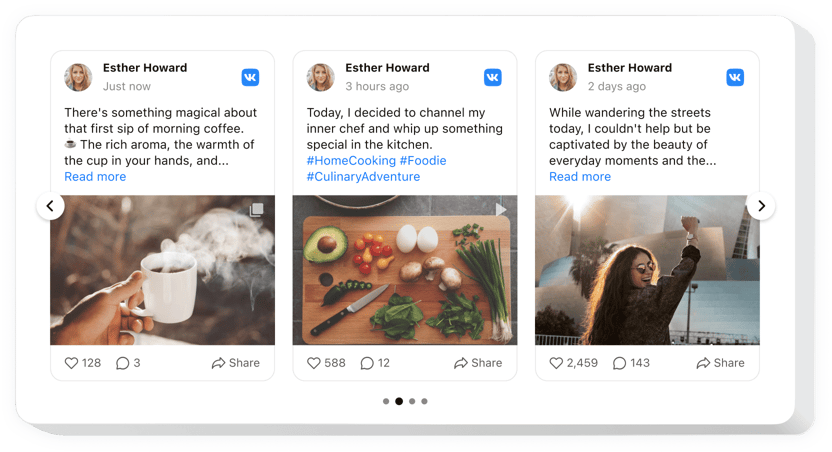Select the third carousel pagination dot
Screen dimensions: 832x452
[412, 401]
